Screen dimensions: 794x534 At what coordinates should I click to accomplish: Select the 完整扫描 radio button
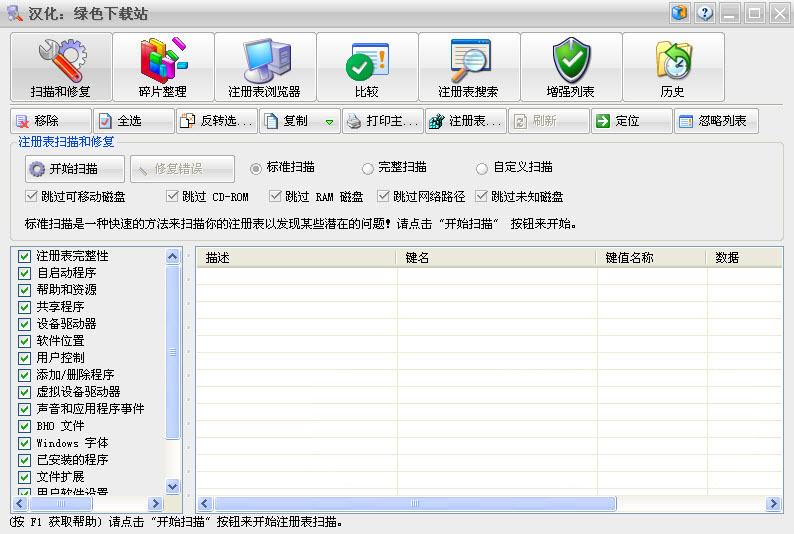point(368,168)
